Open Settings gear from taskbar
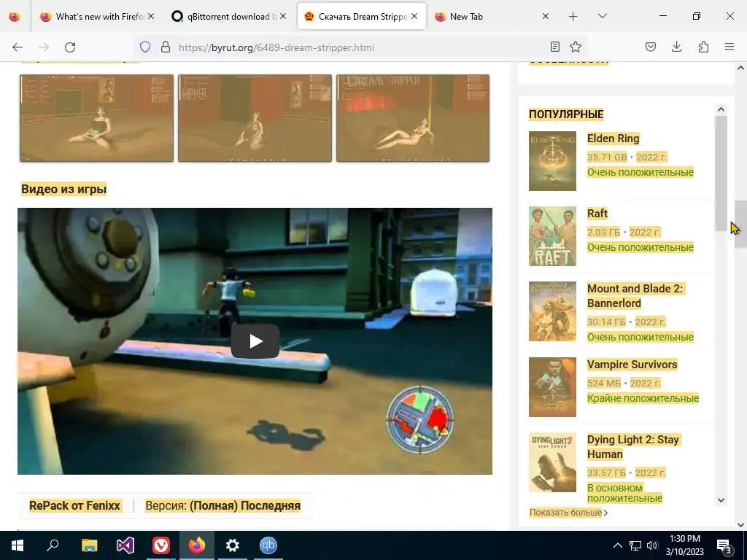747x560 pixels. 233,545
